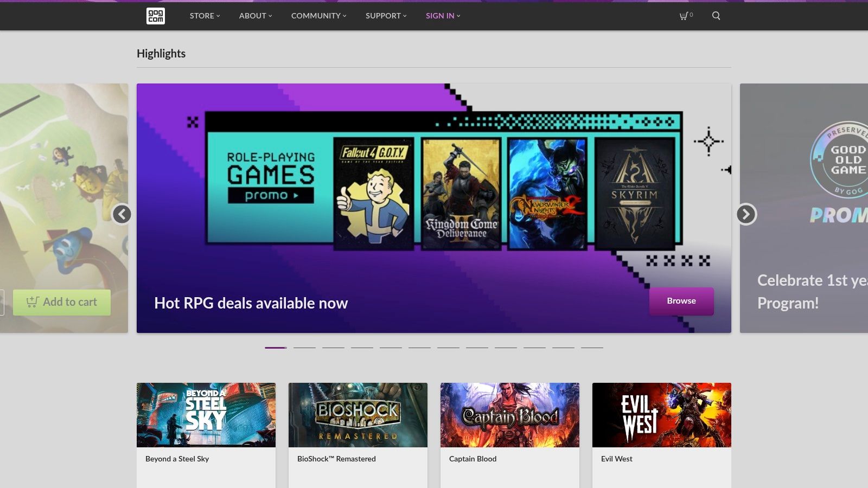Click the cart icon inside the Add to cart button
The height and width of the screenshot is (488, 868).
point(33,301)
